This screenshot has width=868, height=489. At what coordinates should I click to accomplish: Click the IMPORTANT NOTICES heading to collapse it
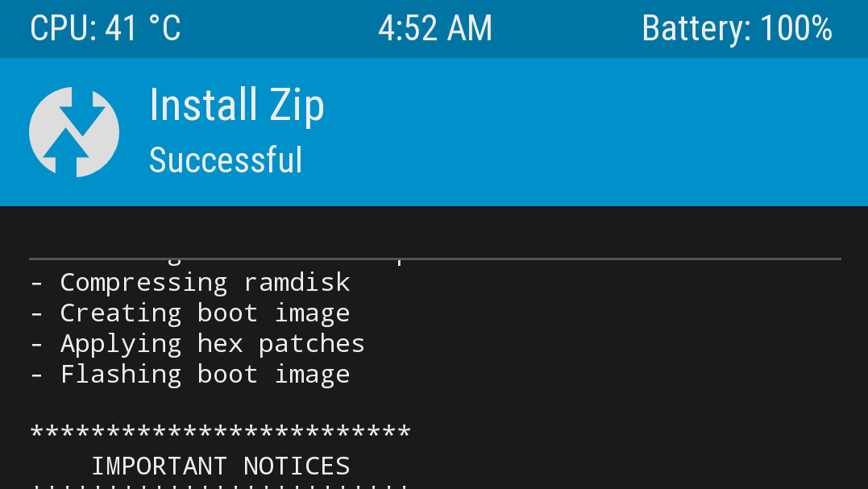[x=221, y=466]
